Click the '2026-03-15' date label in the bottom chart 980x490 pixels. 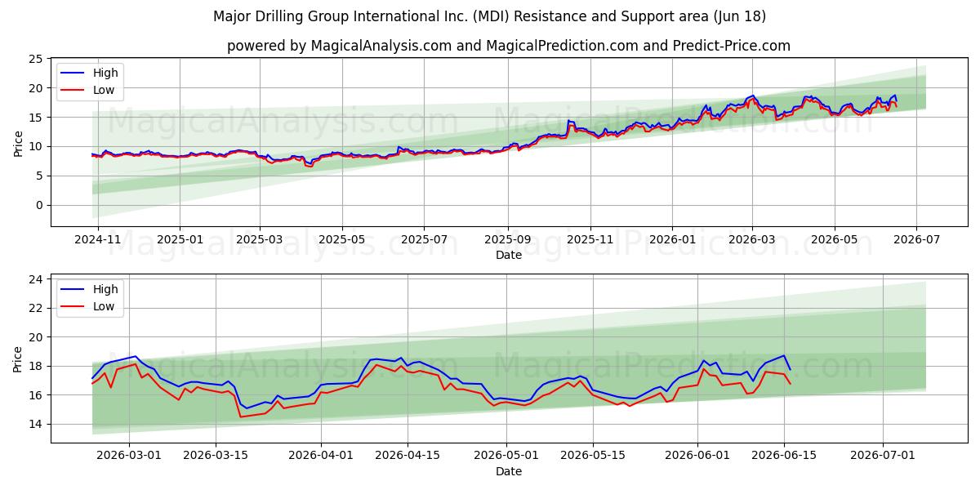[216, 457]
